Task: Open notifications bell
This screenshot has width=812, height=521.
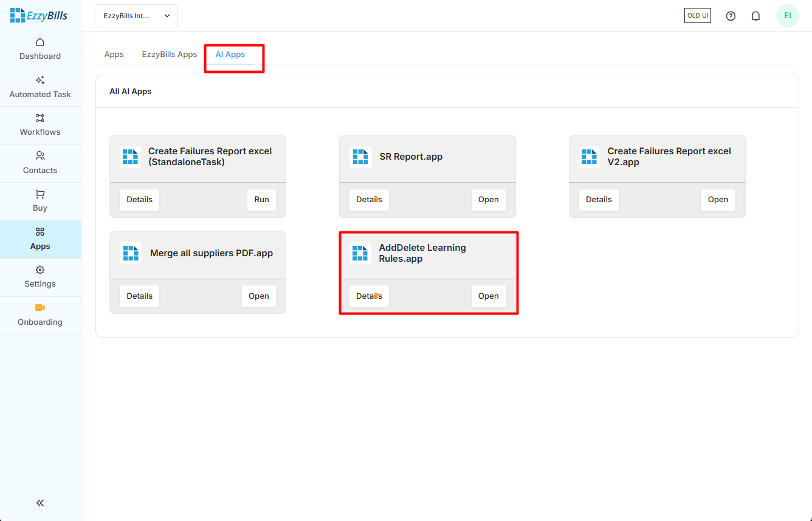Action: point(755,16)
